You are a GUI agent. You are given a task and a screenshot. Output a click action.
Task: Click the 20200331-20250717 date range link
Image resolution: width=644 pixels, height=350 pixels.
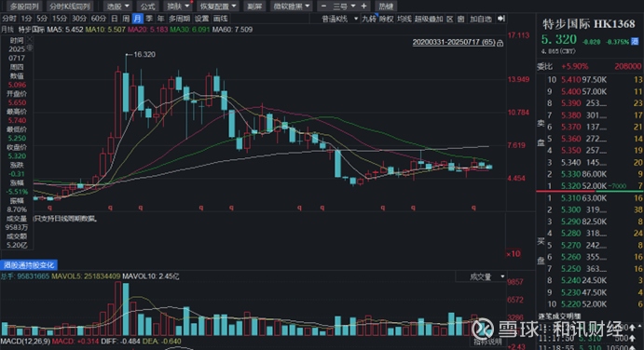coord(454,42)
